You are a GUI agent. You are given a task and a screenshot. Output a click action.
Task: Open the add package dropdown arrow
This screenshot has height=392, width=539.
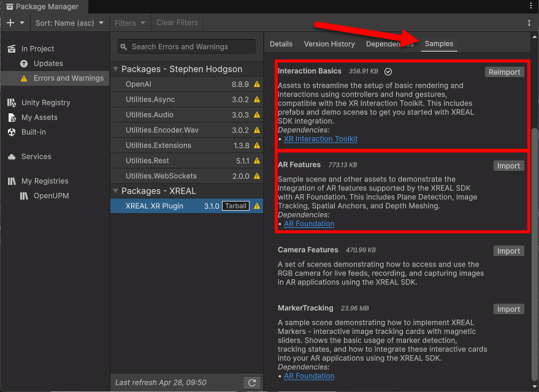coord(22,23)
